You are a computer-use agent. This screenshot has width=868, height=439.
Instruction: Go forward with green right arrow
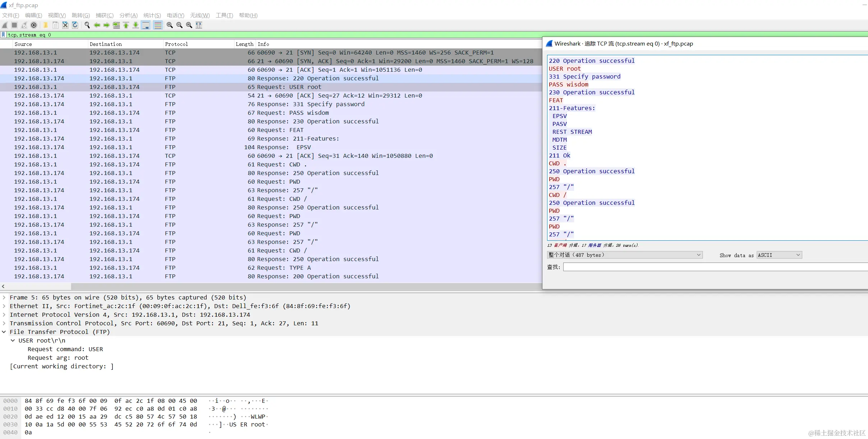[x=107, y=25]
